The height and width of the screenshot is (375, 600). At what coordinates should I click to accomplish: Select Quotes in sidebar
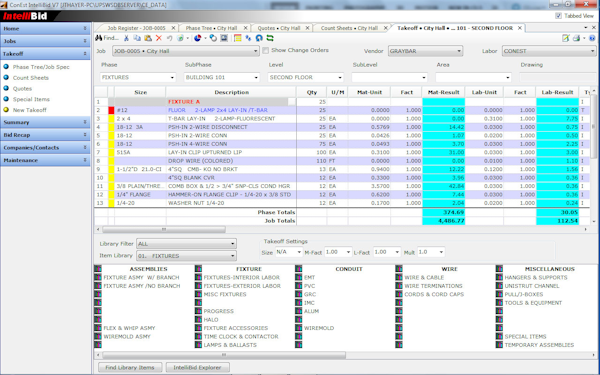tap(22, 88)
